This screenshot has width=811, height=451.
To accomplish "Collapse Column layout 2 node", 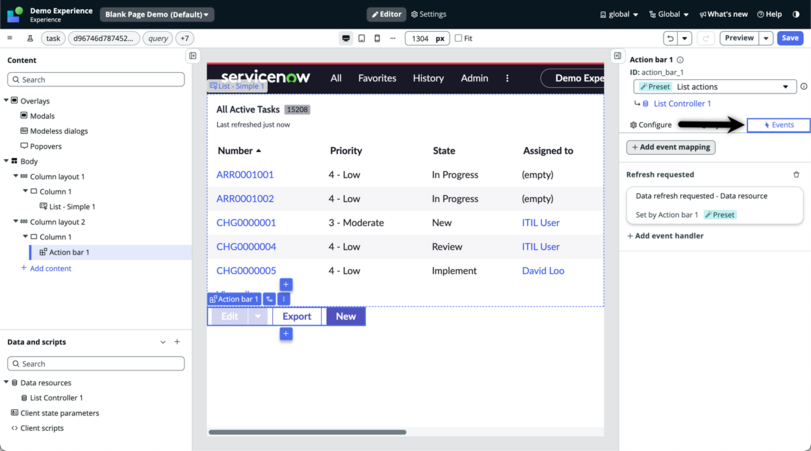I will 16,221.
